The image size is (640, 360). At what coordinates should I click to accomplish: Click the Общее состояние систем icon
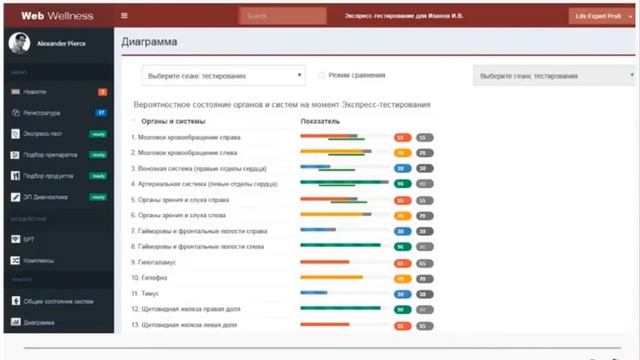pos(16,301)
